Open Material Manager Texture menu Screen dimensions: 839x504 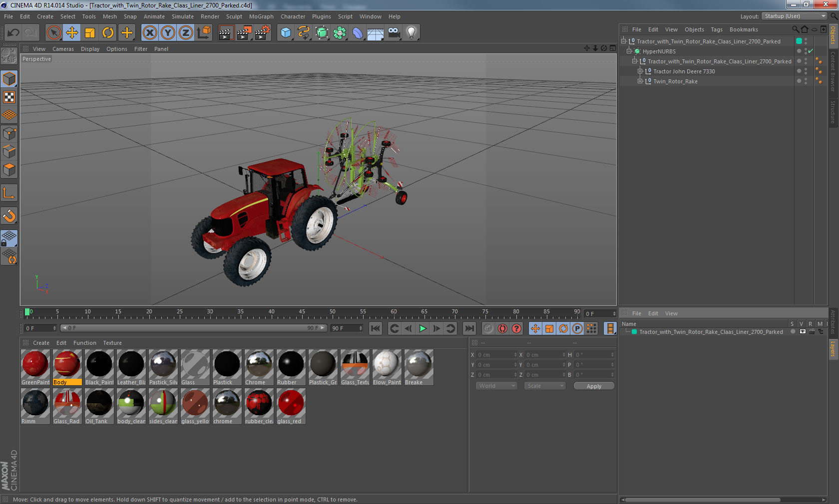pos(112,343)
